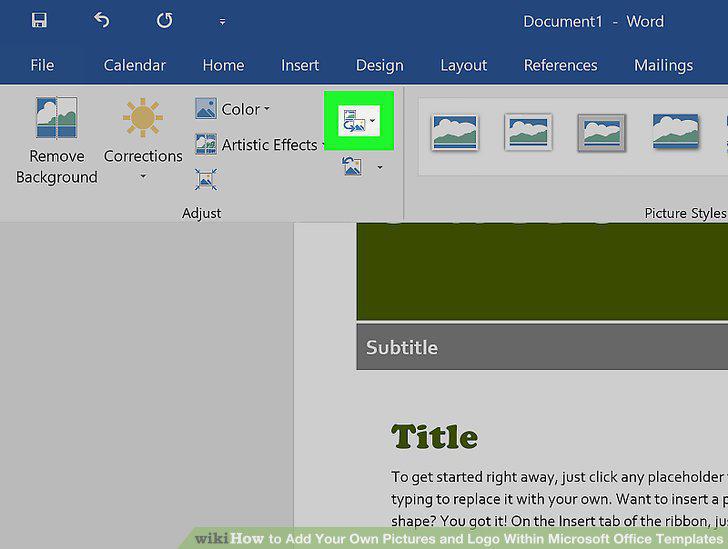
Task: Click the Remove Background icon
Action: tap(57, 118)
